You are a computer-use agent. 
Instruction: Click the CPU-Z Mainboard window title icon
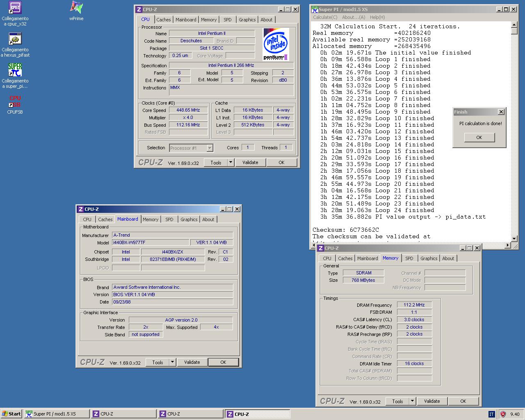pyautogui.click(x=81, y=209)
